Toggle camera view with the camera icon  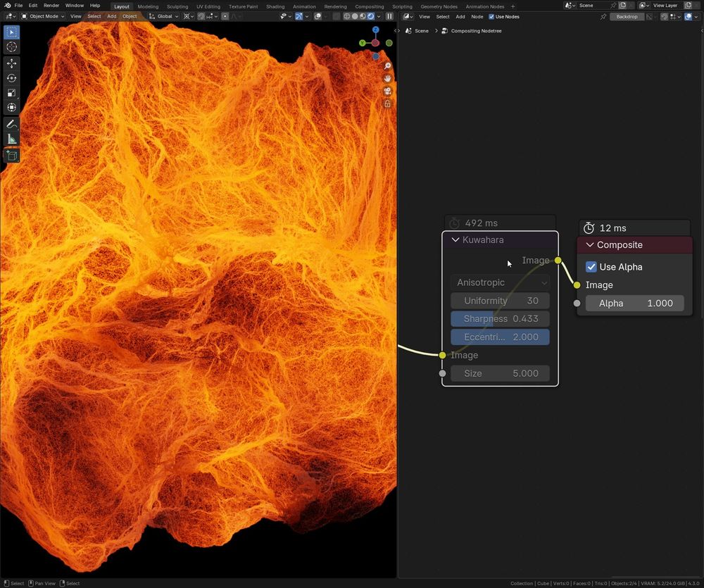pyautogui.click(x=387, y=92)
